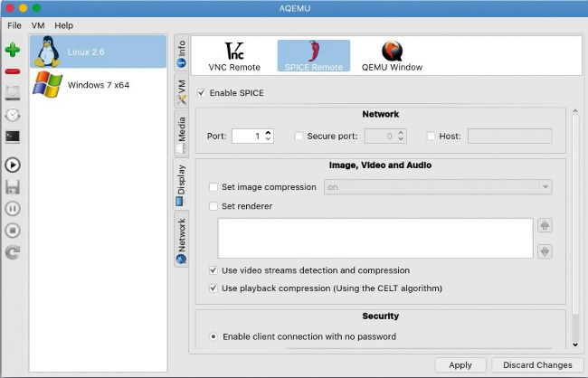Toggle the Enable SPICE checkbox
Viewport: 588px width, 378px height.
click(202, 93)
